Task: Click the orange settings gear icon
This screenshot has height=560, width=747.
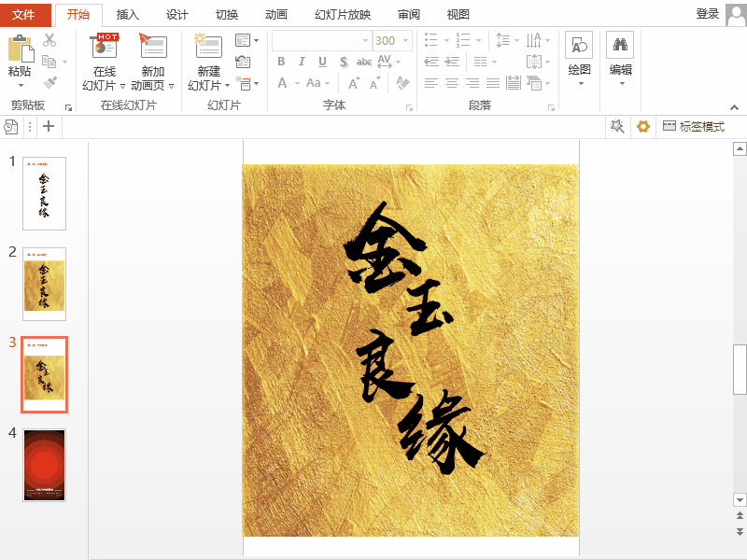Action: pyautogui.click(x=642, y=127)
